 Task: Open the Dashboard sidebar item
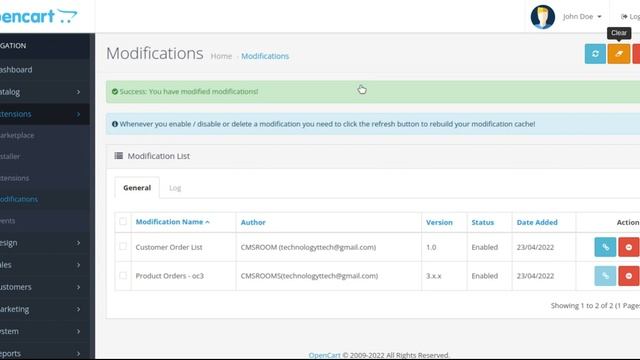point(45,69)
